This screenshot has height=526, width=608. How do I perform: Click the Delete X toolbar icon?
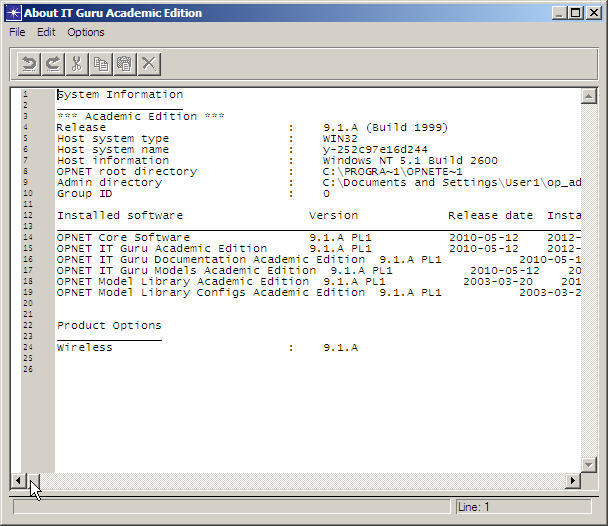point(149,64)
